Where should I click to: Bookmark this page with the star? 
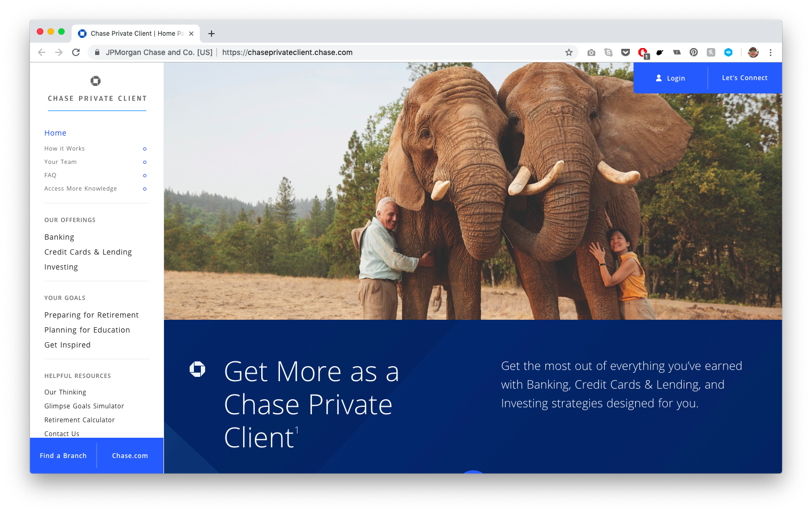click(569, 52)
